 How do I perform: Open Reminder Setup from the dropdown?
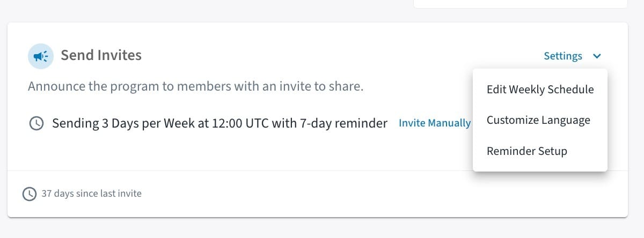pos(526,151)
